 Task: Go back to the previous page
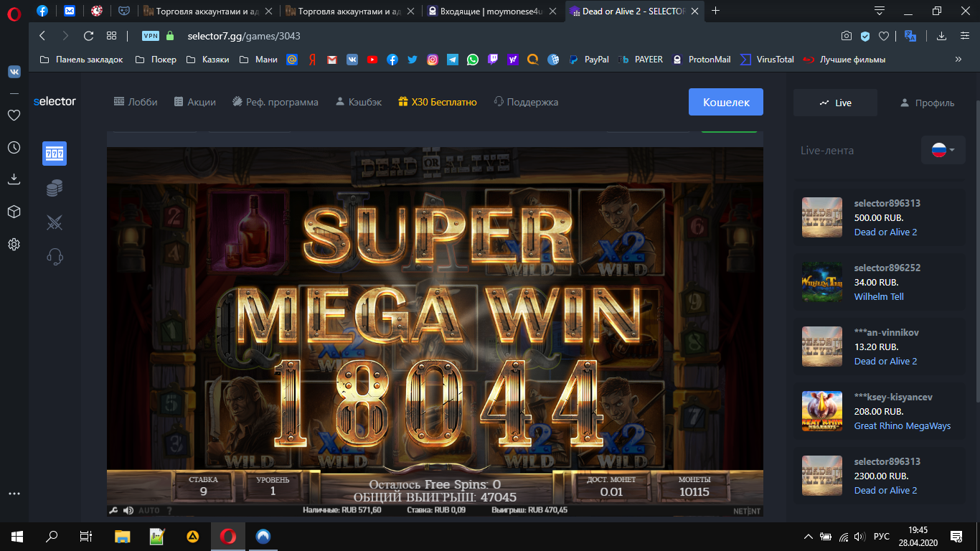click(42, 36)
